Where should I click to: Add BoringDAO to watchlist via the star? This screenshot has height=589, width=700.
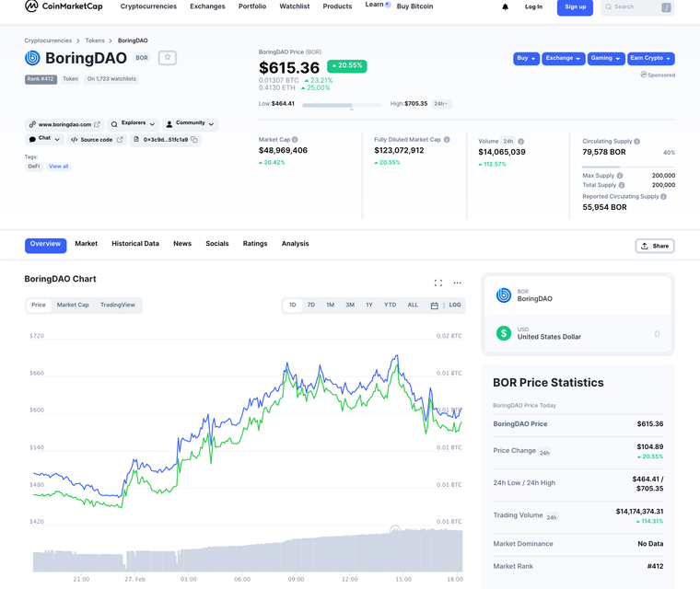click(168, 58)
